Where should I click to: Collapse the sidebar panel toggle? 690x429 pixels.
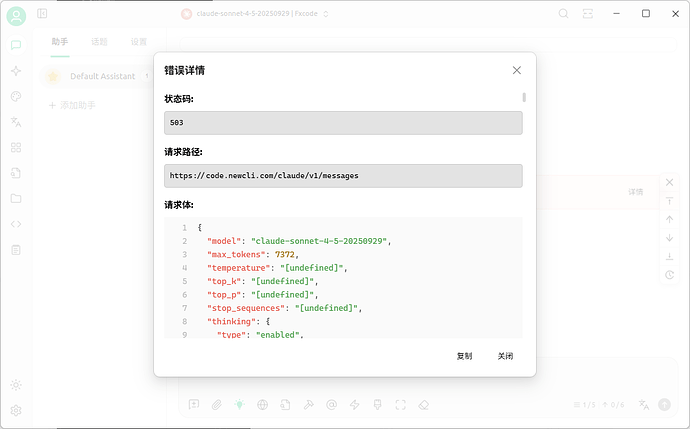[x=42, y=14]
